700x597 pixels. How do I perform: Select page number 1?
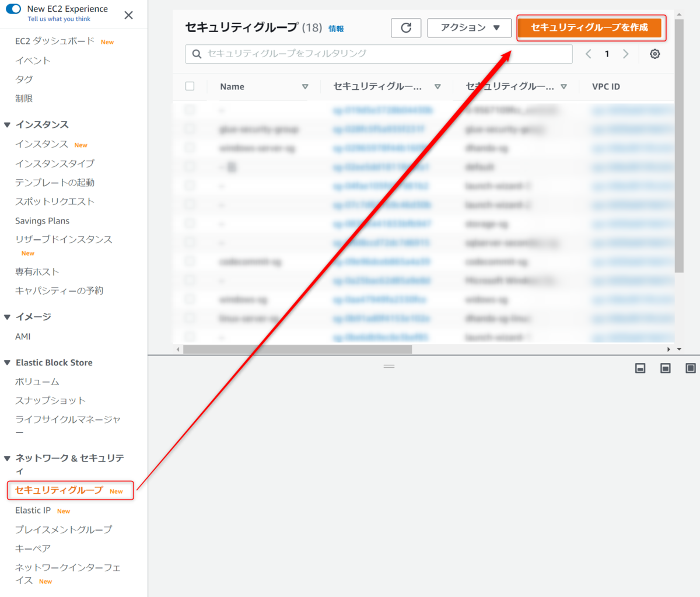point(607,54)
